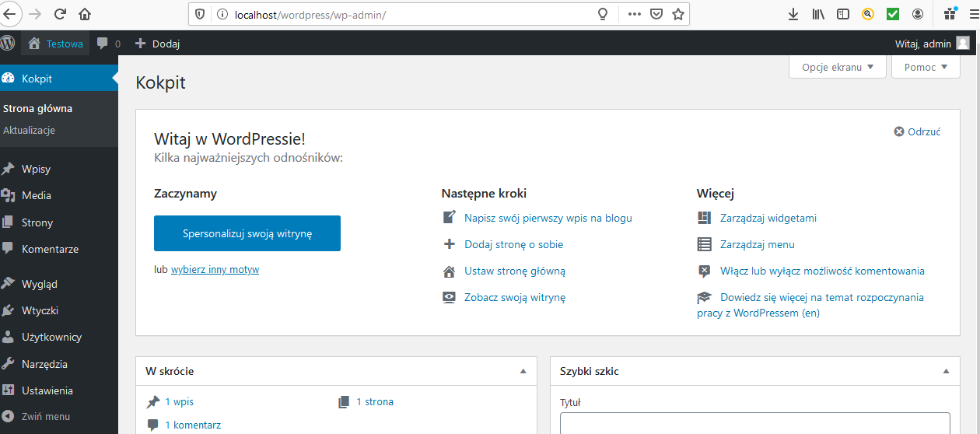The width and height of the screenshot is (980, 434).
Task: Collapse the Szybki szkic widget
Action: click(946, 372)
